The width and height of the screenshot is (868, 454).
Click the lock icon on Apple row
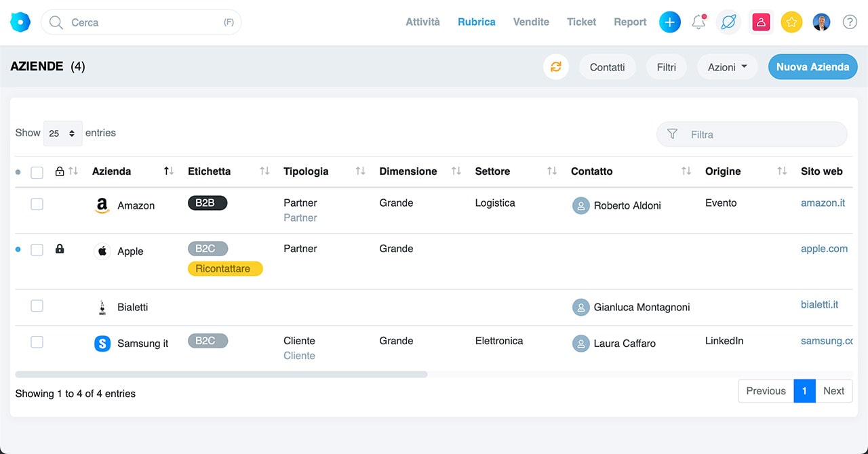(60, 249)
